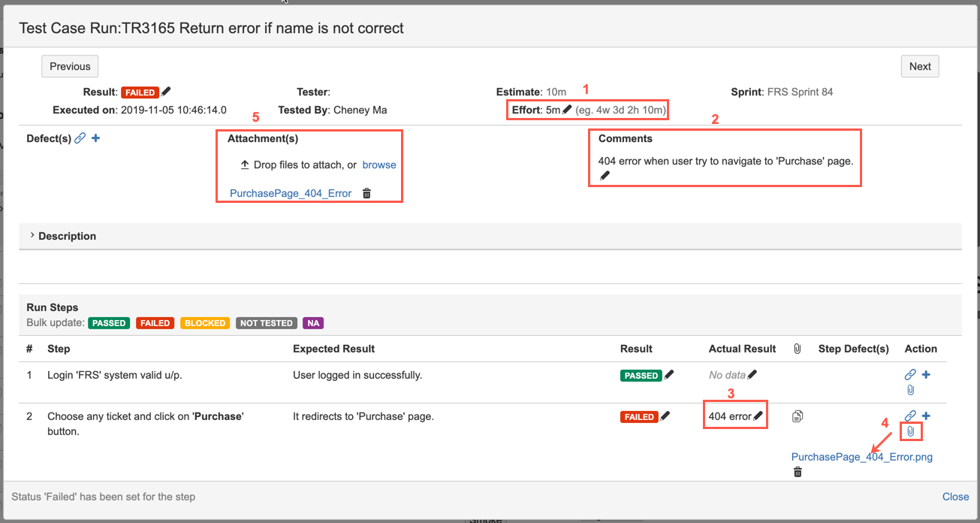The width and height of the screenshot is (980, 523).
Task: Click status message "Status 'Failed' has been set"
Action: point(104,497)
